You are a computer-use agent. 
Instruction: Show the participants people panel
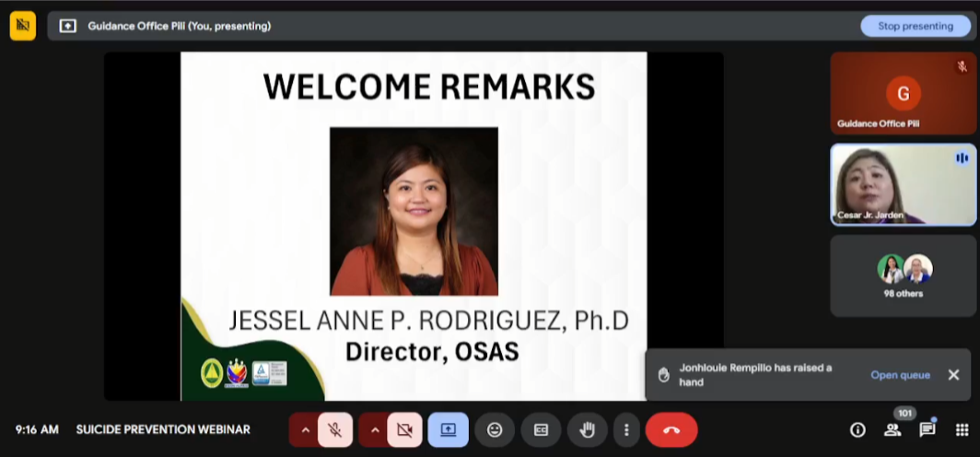[892, 429]
